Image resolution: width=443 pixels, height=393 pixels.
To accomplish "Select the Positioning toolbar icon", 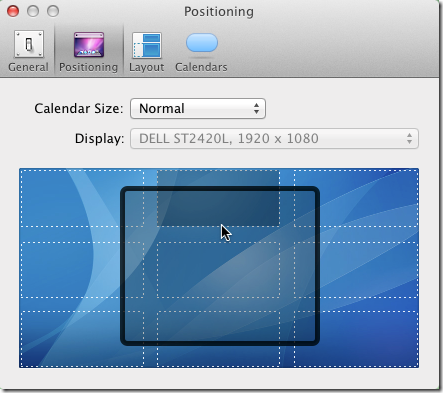I will (x=89, y=51).
